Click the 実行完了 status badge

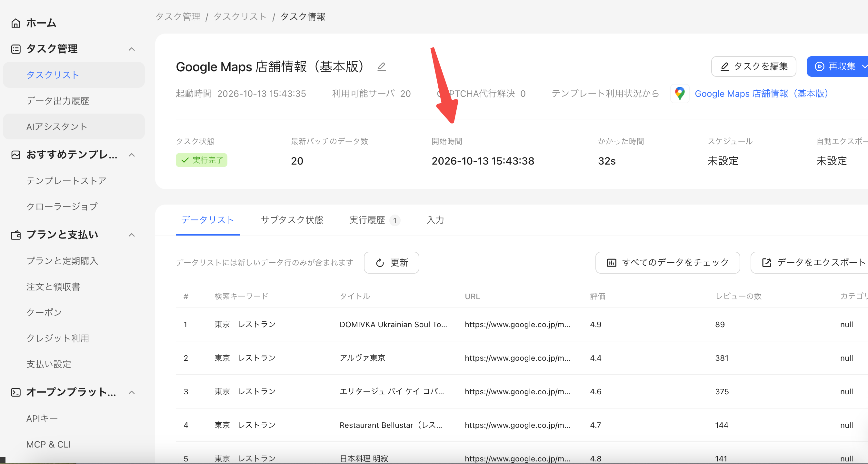click(x=202, y=160)
